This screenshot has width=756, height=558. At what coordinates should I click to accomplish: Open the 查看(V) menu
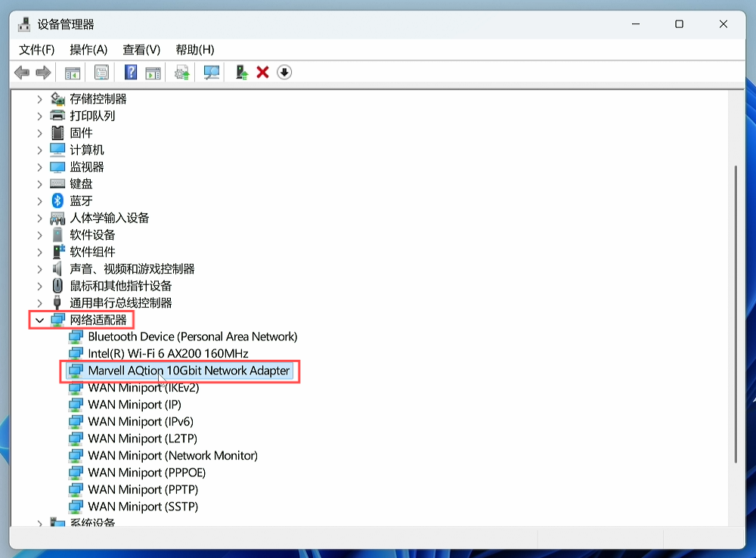tap(141, 50)
